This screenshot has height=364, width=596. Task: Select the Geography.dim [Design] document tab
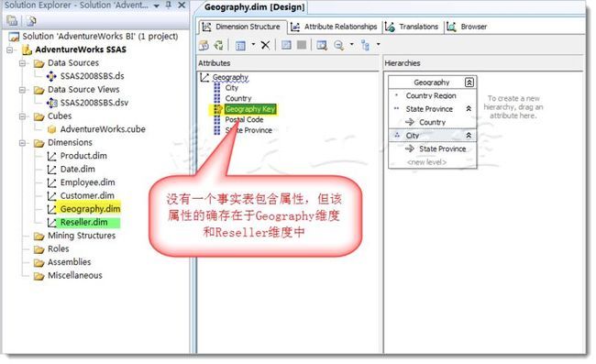click(x=254, y=6)
